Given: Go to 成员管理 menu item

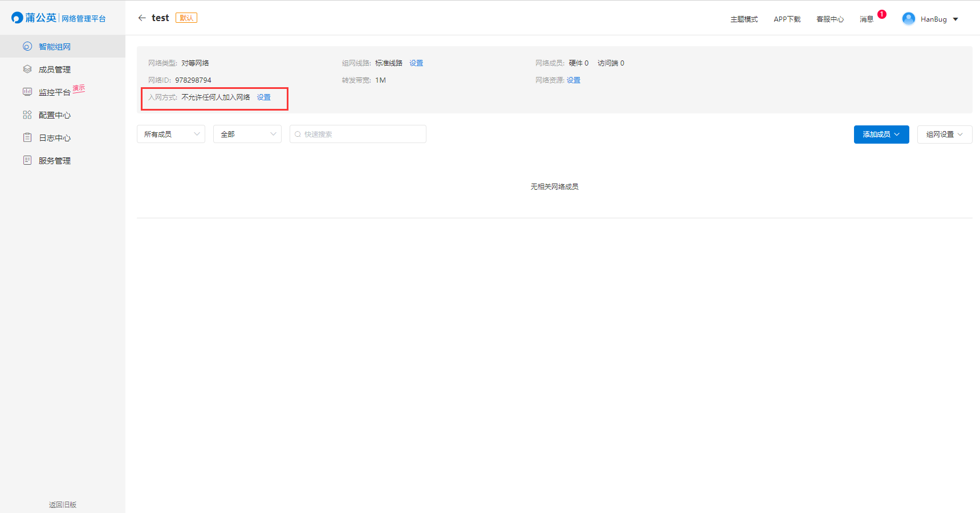Looking at the screenshot, I should click(x=63, y=70).
